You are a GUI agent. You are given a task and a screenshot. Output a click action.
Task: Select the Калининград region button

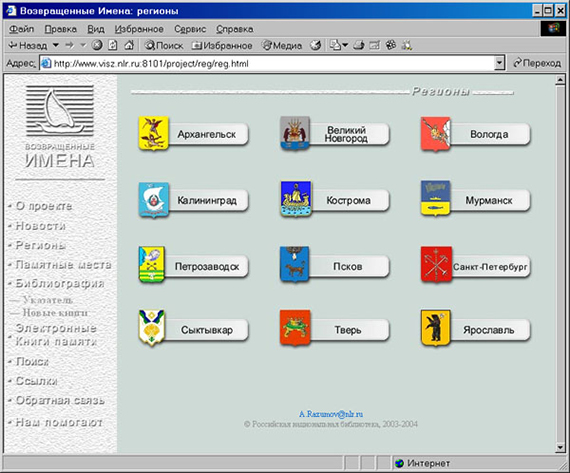pos(208,200)
